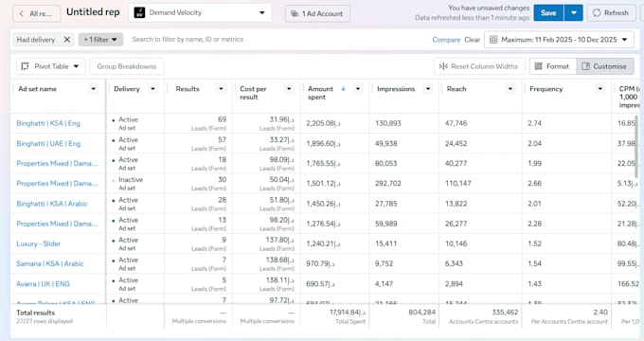This screenshot has height=341, width=644.
Task: Reset Column Widths
Action: point(479,66)
